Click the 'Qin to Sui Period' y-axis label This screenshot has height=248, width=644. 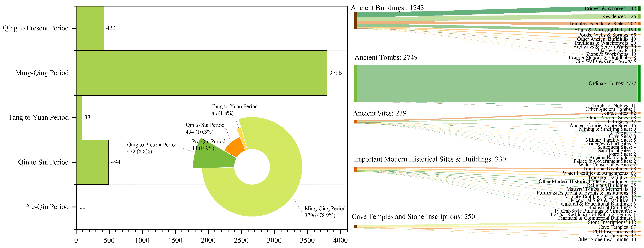tap(43, 162)
